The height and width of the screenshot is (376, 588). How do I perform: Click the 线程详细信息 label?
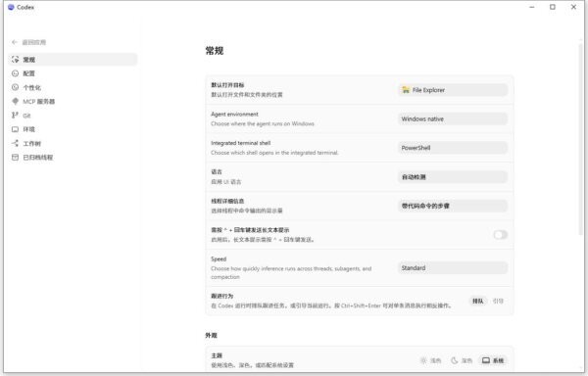pyautogui.click(x=227, y=201)
